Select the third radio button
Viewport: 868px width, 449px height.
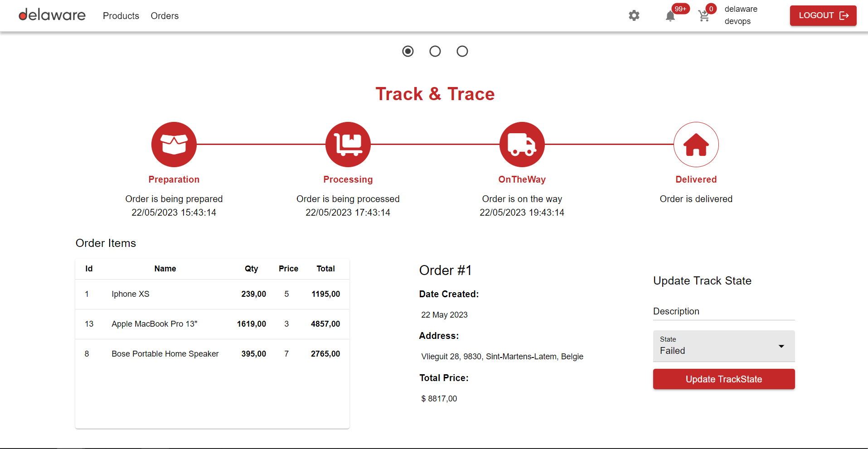tap(462, 51)
